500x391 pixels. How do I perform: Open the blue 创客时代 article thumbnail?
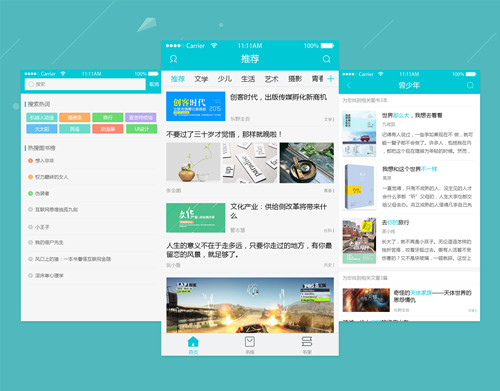196,106
